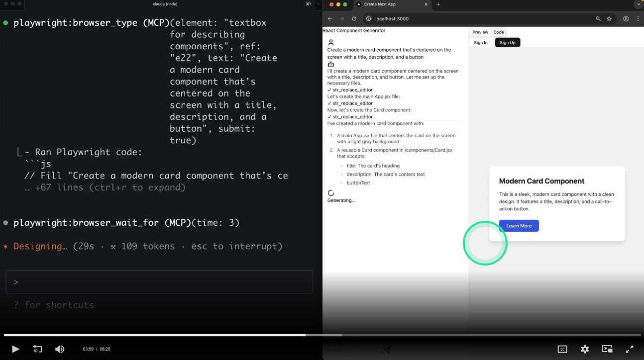This screenshot has height=360, width=644.
Task: Click the terminal prompt input box
Action: (x=159, y=282)
